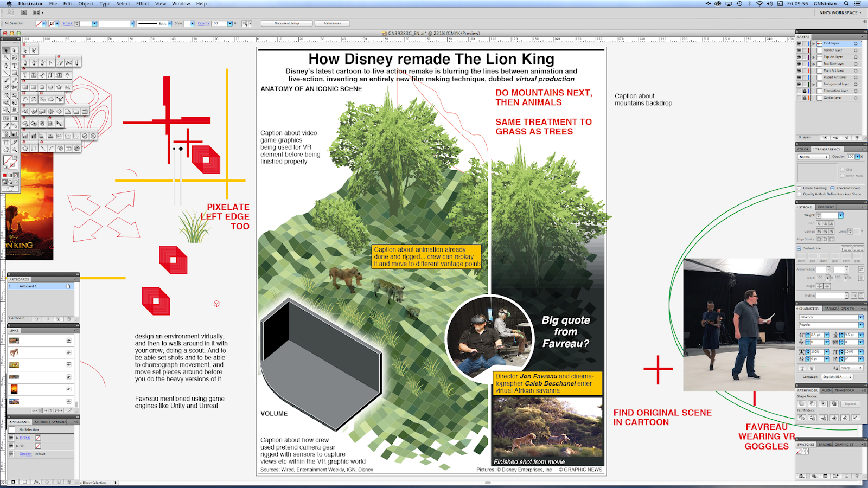Image resolution: width=868 pixels, height=488 pixels.
Task: Select the Spiral tool in line tearoff
Action: [x=60, y=148]
